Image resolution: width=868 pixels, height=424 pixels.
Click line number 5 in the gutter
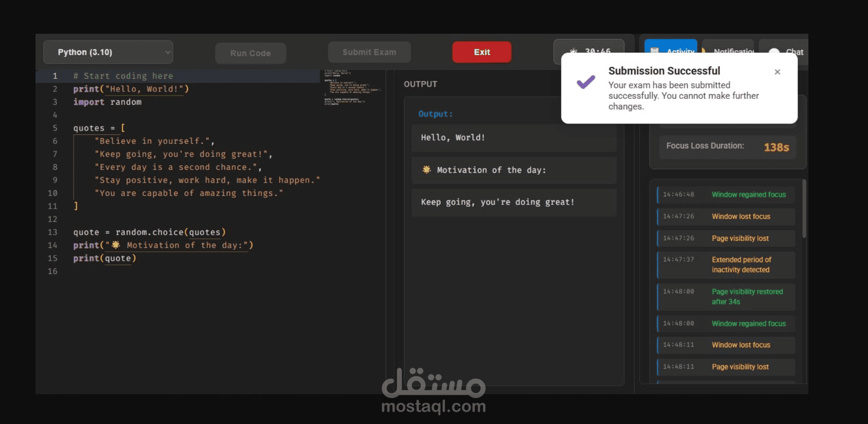click(x=55, y=128)
